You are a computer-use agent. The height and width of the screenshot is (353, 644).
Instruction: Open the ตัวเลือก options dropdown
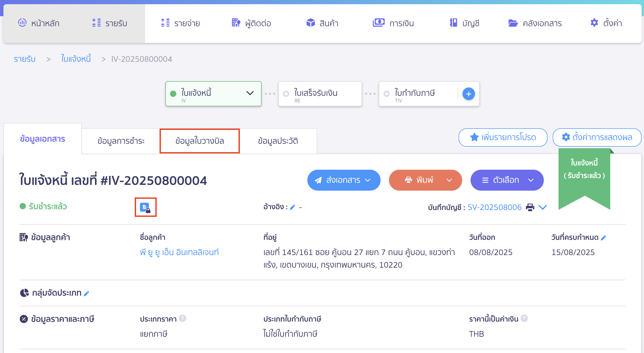(x=507, y=180)
